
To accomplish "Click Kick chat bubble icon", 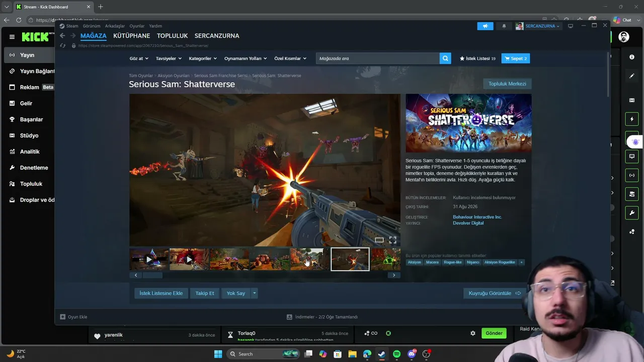I will (x=632, y=156).
